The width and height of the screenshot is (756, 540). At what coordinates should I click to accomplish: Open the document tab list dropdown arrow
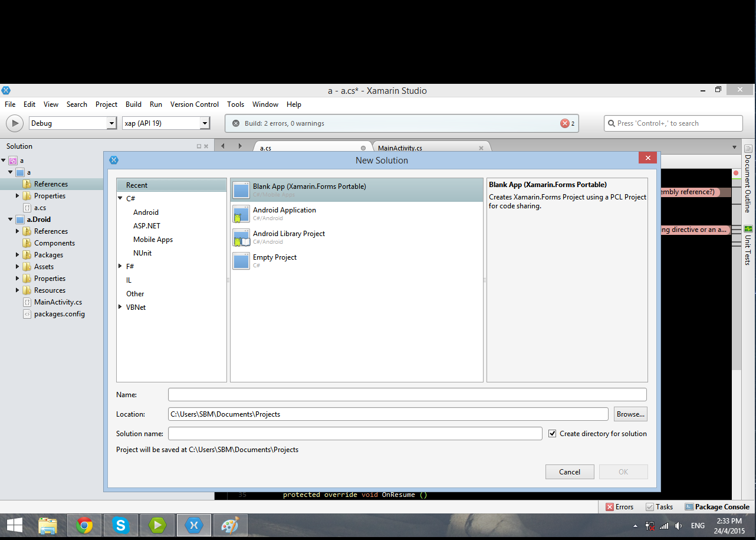[734, 147]
